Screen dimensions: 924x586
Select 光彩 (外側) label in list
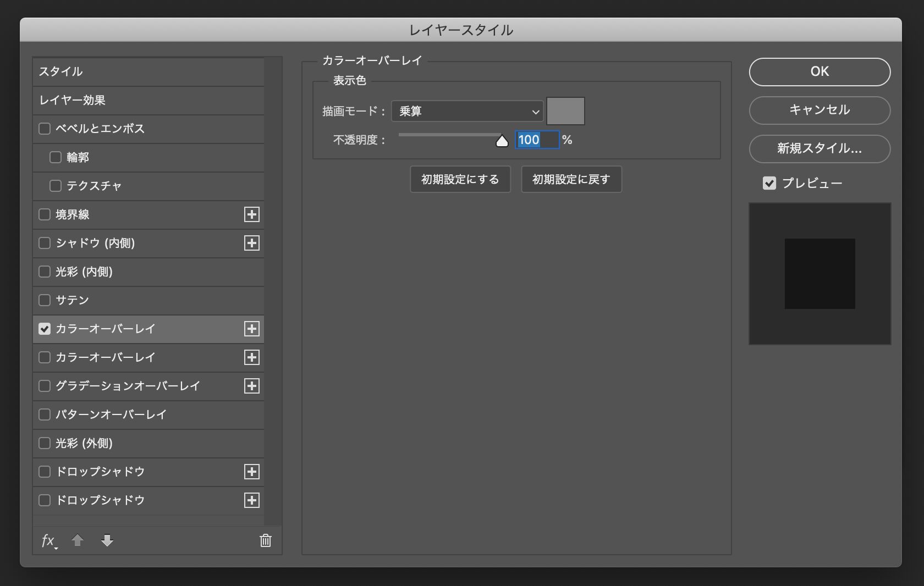(84, 443)
